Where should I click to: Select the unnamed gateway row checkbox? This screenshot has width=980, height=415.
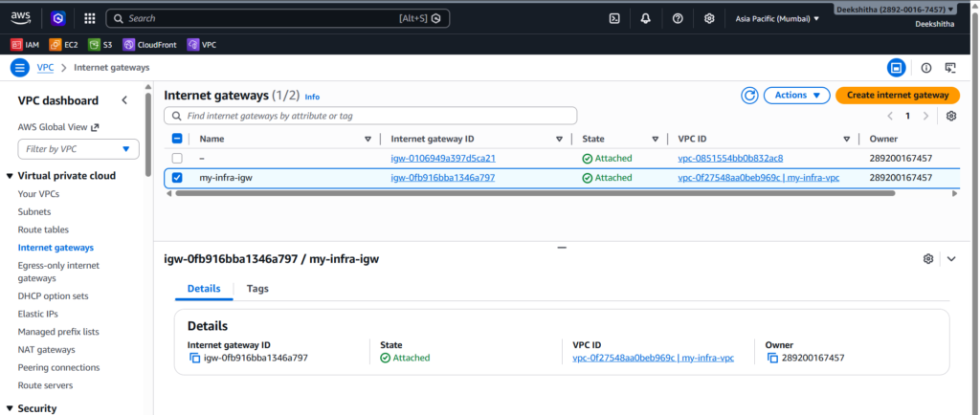pyautogui.click(x=177, y=158)
